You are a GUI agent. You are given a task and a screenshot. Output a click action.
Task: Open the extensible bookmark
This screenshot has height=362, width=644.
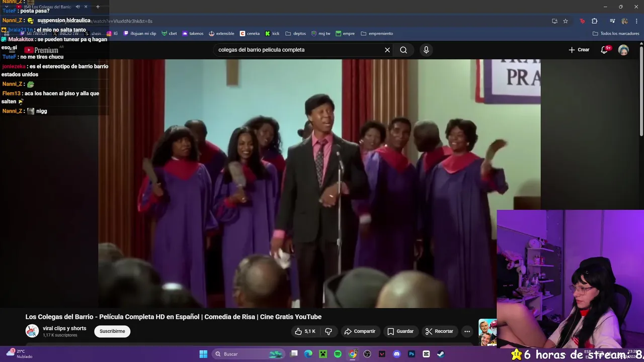pyautogui.click(x=221, y=34)
